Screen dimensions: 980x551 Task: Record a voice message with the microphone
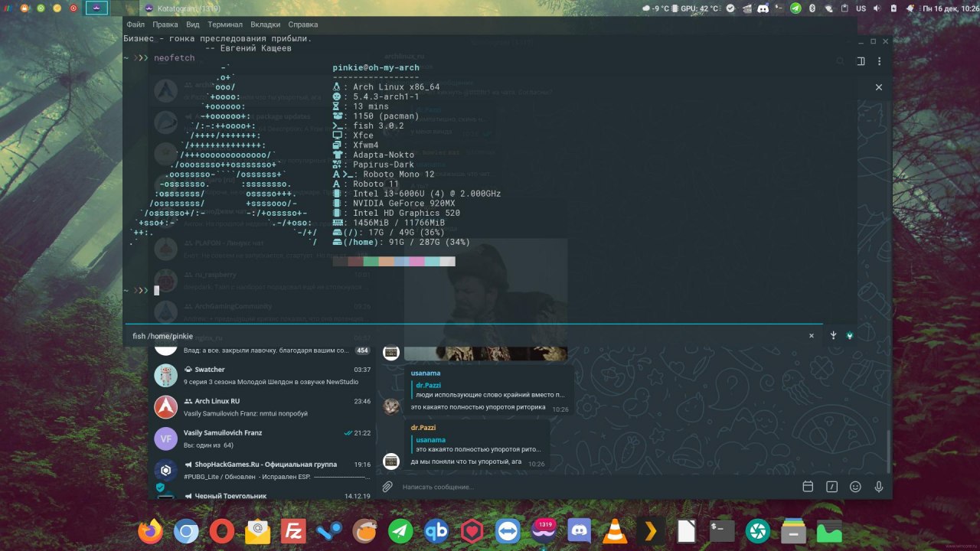coord(879,487)
